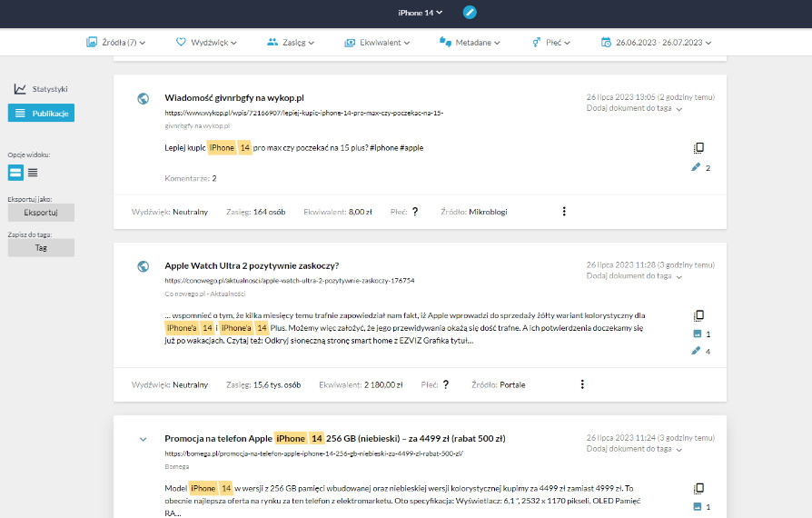
Task: Click copy document icon on Apple Watch article
Action: tap(698, 315)
